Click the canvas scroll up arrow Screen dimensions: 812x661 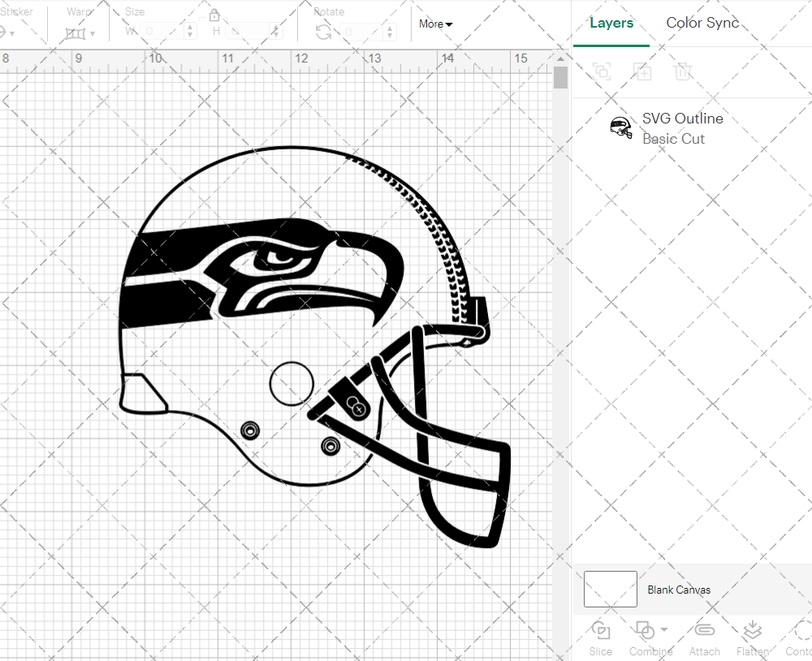click(560, 58)
